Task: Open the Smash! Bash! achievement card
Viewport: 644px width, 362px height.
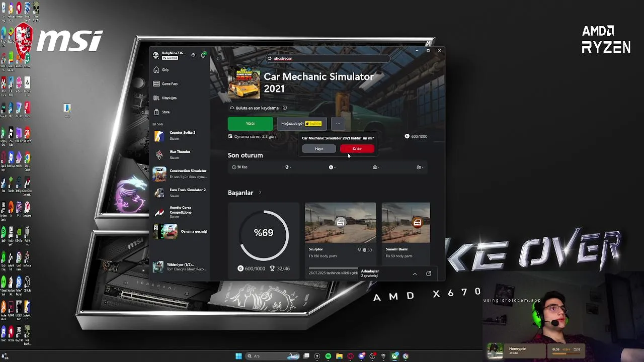Action: tap(406, 240)
